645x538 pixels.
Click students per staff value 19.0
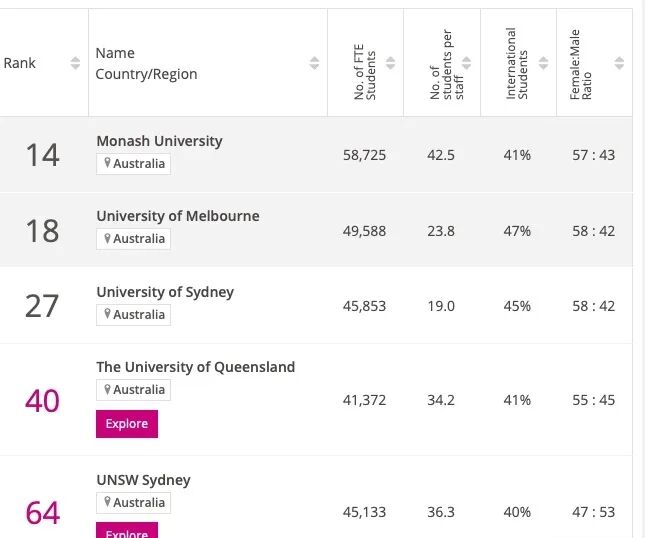click(441, 306)
